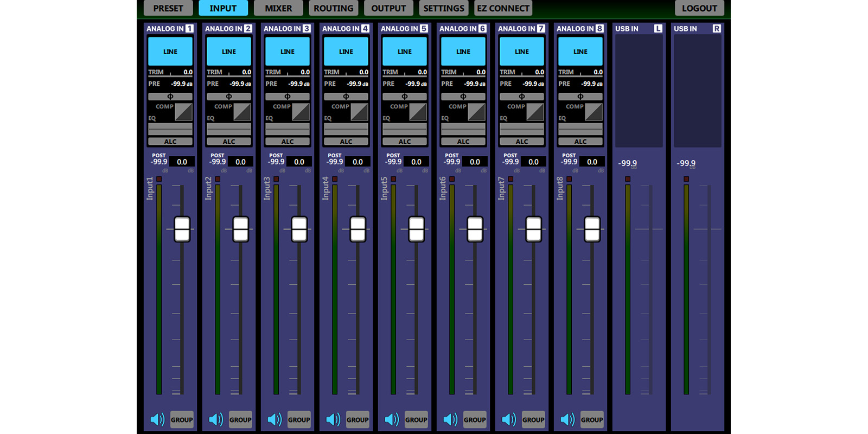
Task: Open the SETTINGS tab
Action: (444, 8)
